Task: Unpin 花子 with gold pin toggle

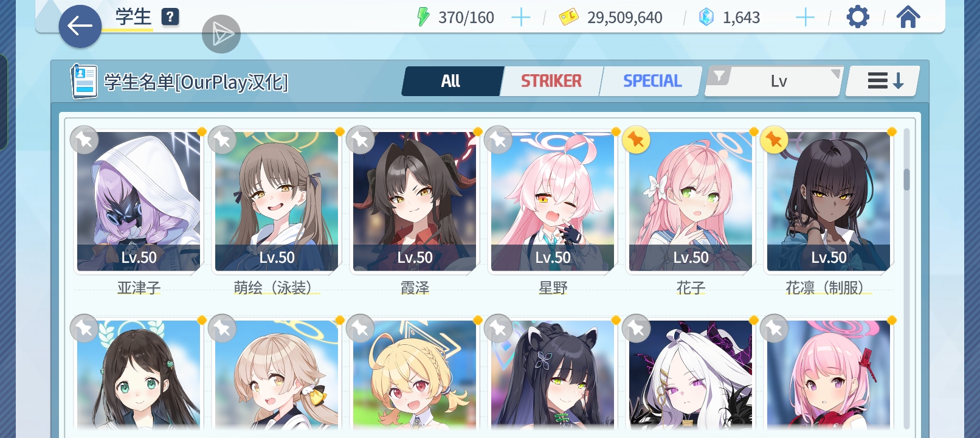Action: point(636,140)
